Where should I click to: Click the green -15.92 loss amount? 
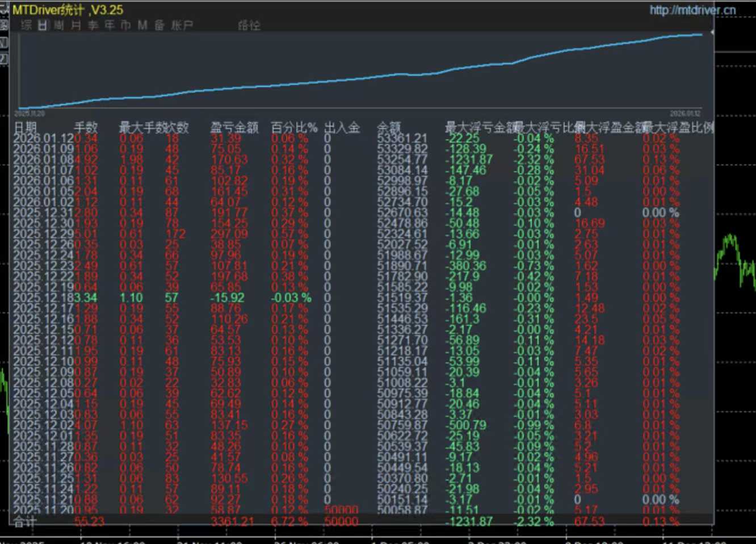click(x=228, y=298)
